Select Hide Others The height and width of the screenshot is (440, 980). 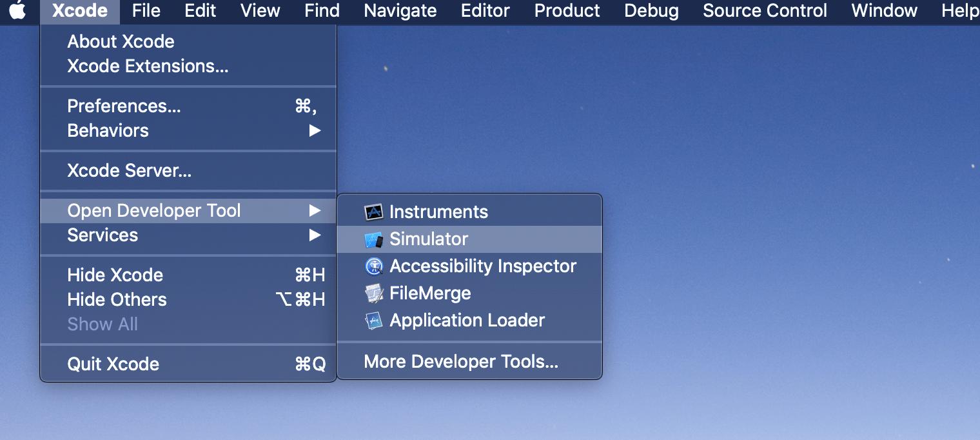[117, 300]
